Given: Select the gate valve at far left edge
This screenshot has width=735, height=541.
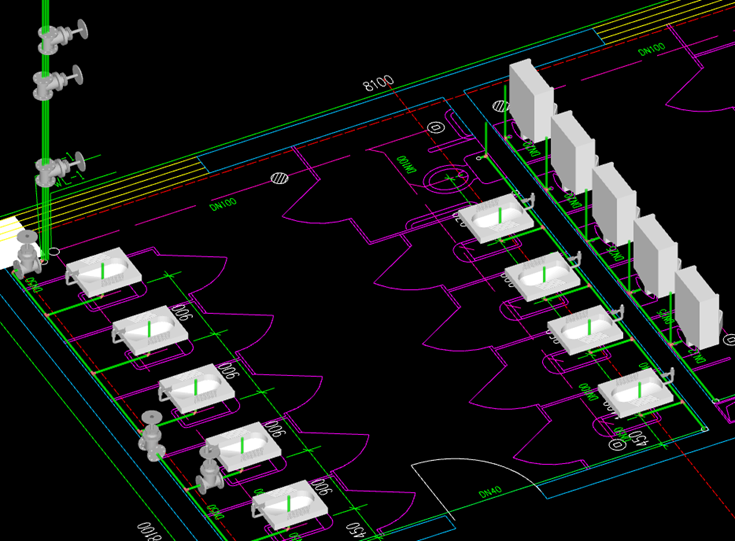Looking at the screenshot, I should point(27,255).
